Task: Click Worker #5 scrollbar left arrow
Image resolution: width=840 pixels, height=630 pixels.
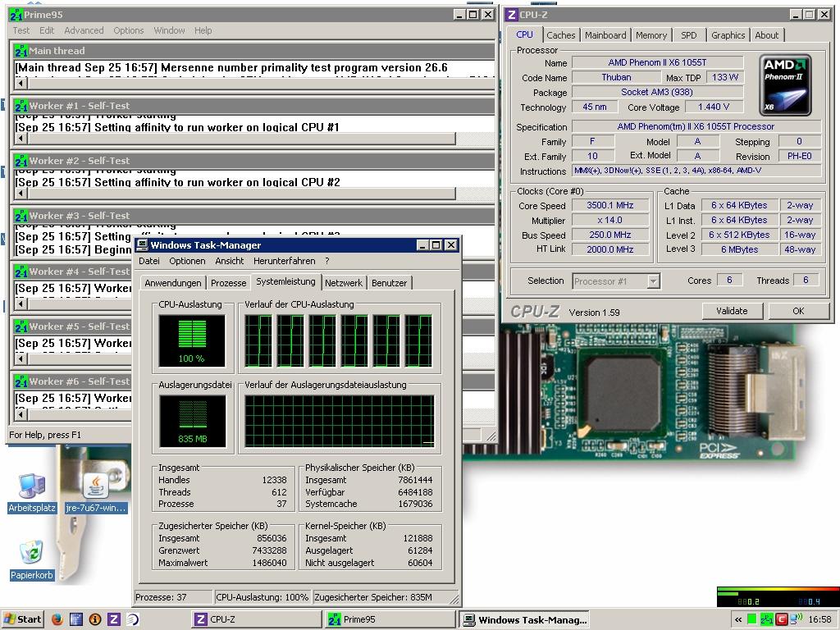Action: pos(21,358)
